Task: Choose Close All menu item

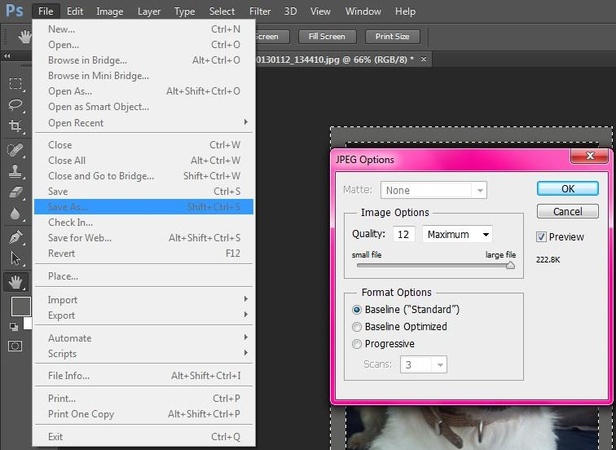Action: 144,160
